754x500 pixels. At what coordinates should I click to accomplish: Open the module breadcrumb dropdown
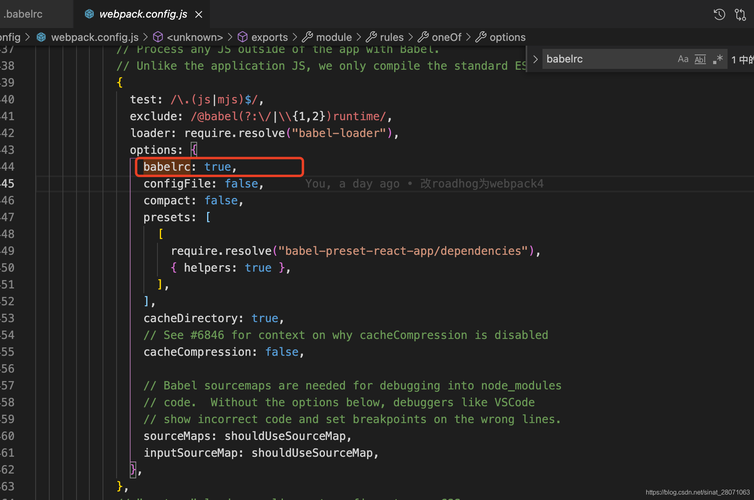[326, 37]
